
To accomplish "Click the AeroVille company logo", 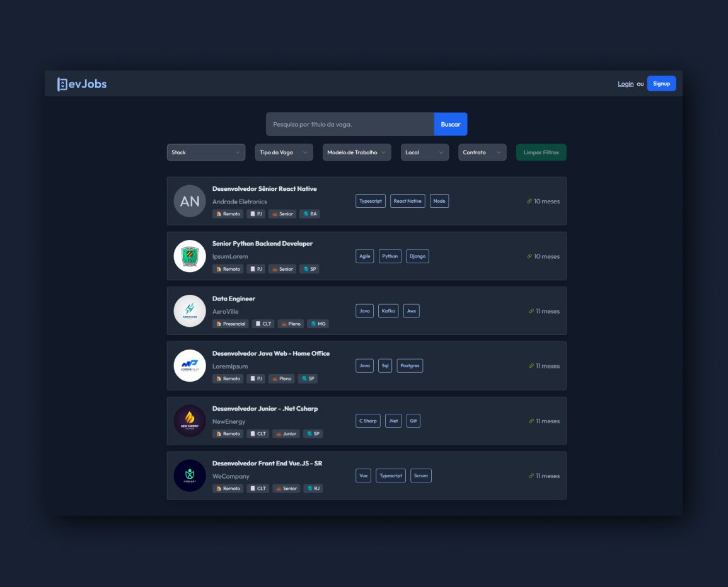I will tap(190, 311).
